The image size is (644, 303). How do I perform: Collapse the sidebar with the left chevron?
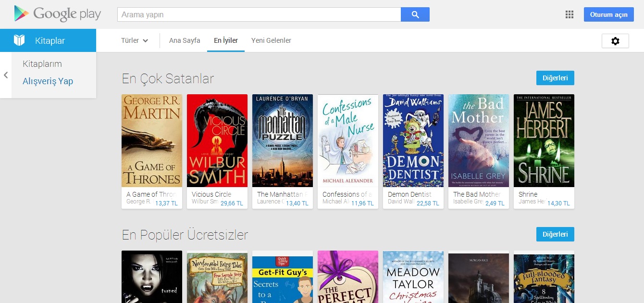coord(6,75)
